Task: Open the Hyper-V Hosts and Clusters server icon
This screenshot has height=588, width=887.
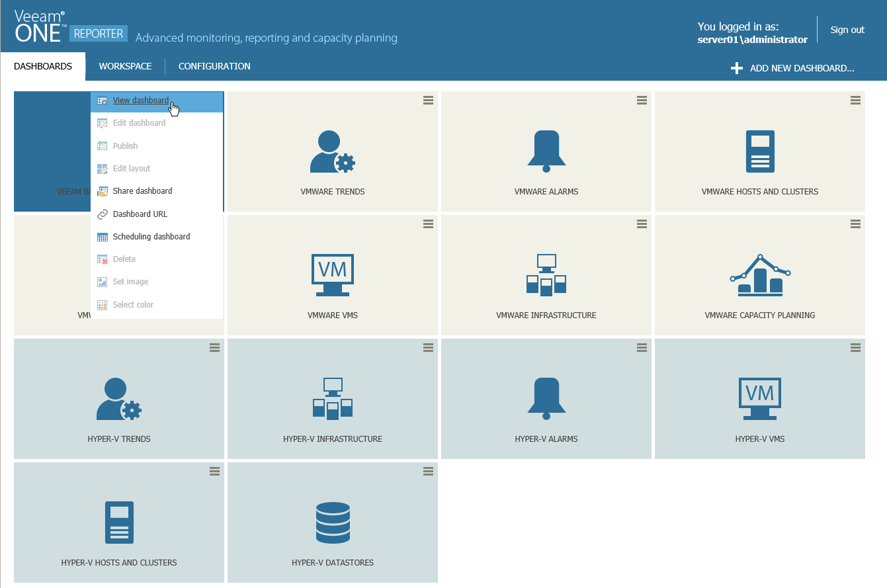Action: [x=119, y=523]
